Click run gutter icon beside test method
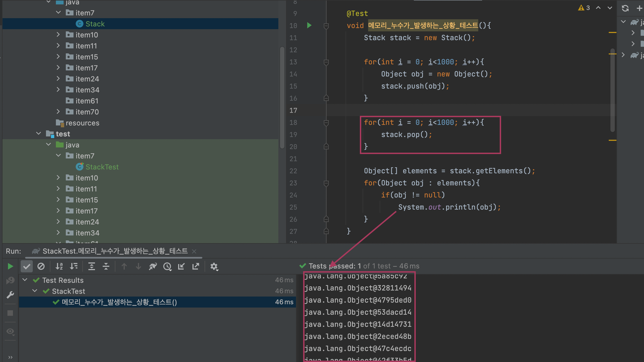This screenshot has height=362, width=644. pos(309,25)
